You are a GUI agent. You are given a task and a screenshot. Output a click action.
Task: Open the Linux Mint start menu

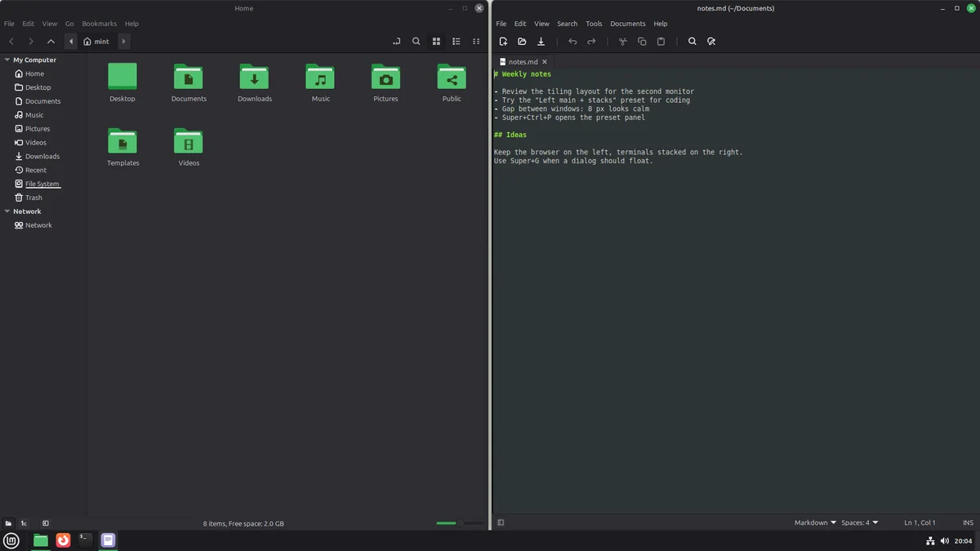[11, 540]
